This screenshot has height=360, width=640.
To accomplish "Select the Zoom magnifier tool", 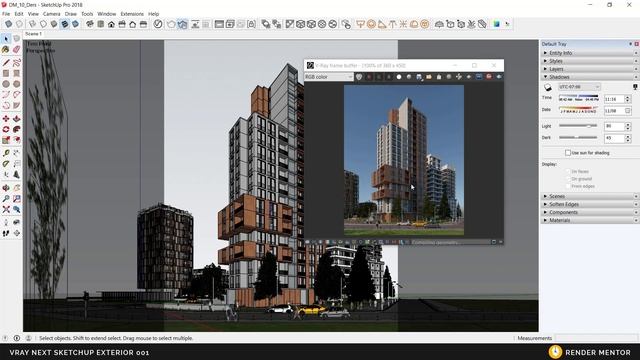I will [x=6, y=198].
